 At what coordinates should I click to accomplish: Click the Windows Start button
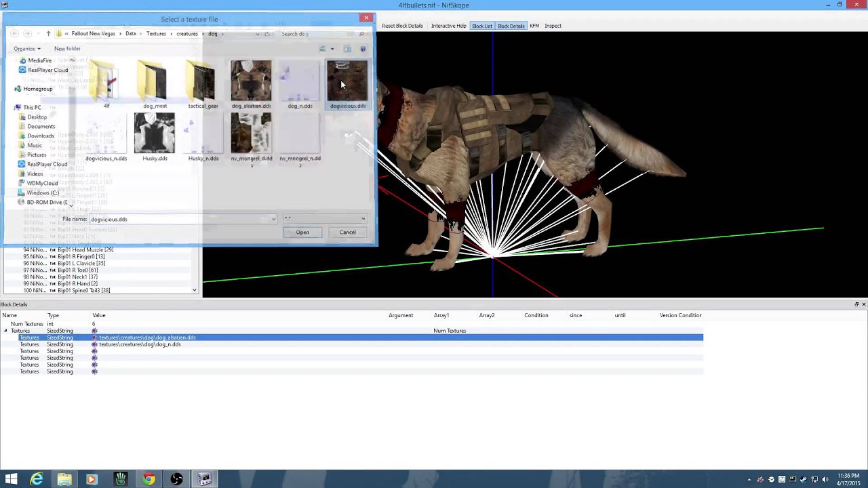pos(11,479)
